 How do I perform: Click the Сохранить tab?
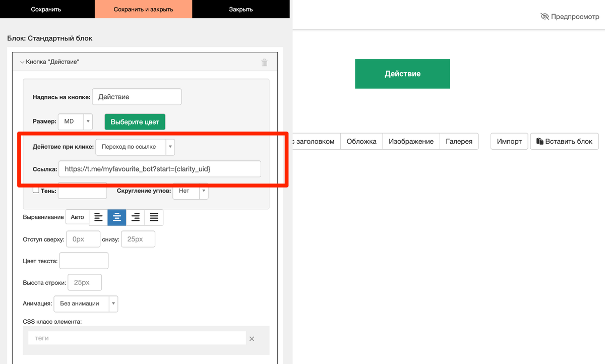coord(46,9)
